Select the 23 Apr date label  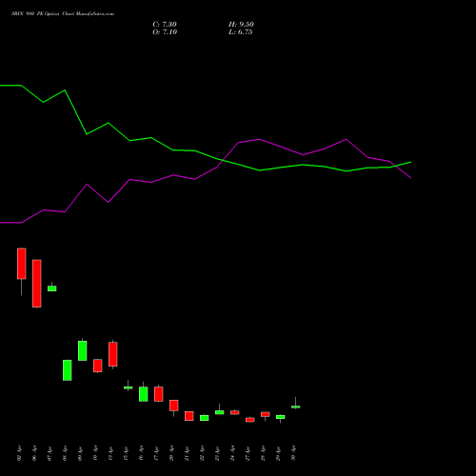[217, 453]
